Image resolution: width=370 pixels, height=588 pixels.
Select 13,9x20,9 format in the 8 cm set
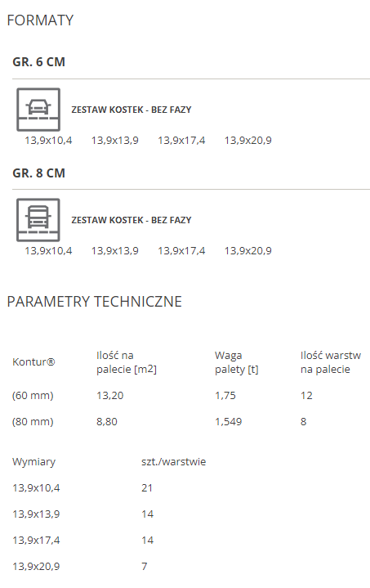coord(248,251)
